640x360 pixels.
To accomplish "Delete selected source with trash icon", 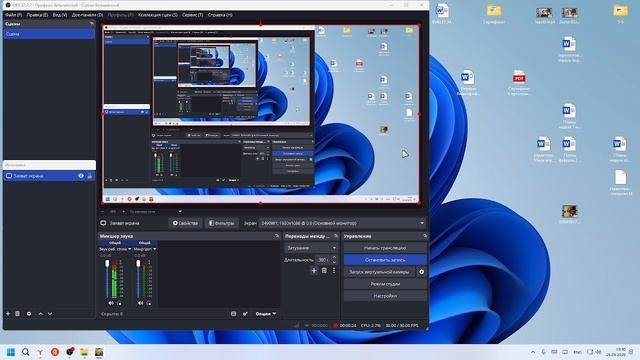I will coord(18,313).
